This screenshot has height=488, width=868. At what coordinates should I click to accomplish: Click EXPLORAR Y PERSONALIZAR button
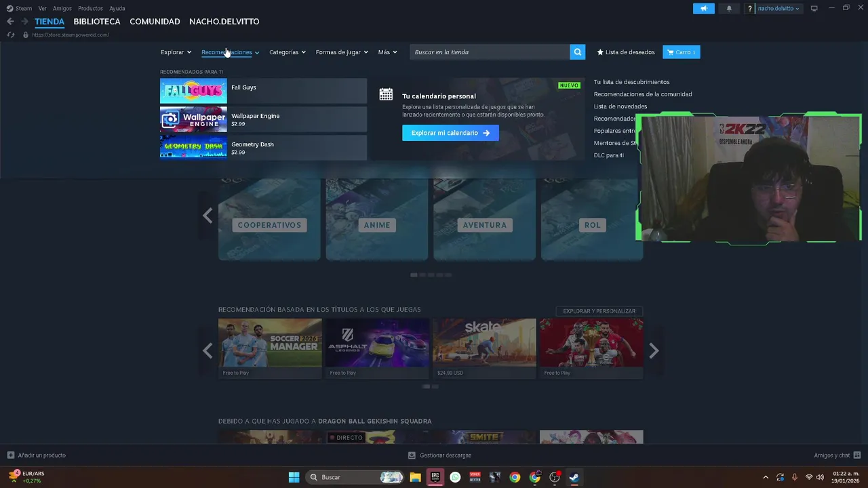point(599,311)
